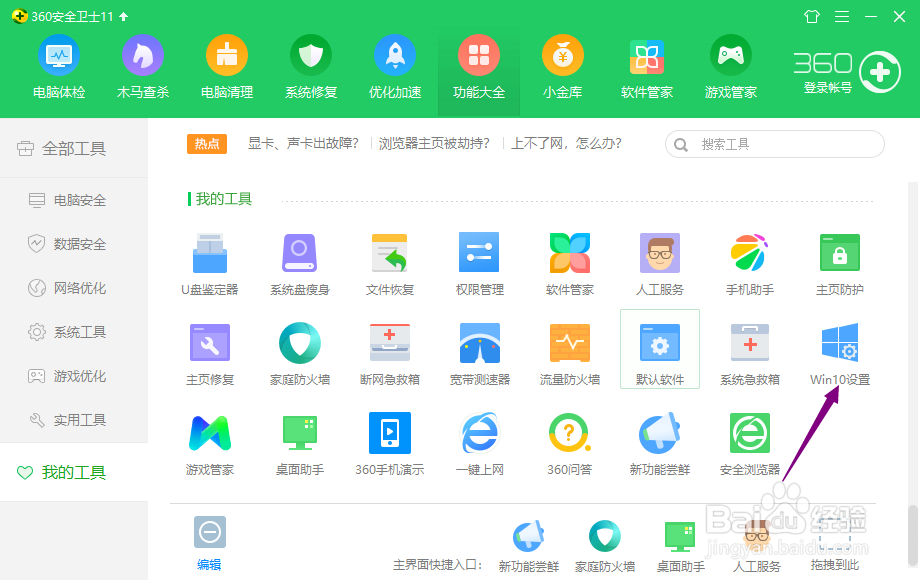
Task: Launch 文件恢复 tool
Action: pyautogui.click(x=390, y=264)
